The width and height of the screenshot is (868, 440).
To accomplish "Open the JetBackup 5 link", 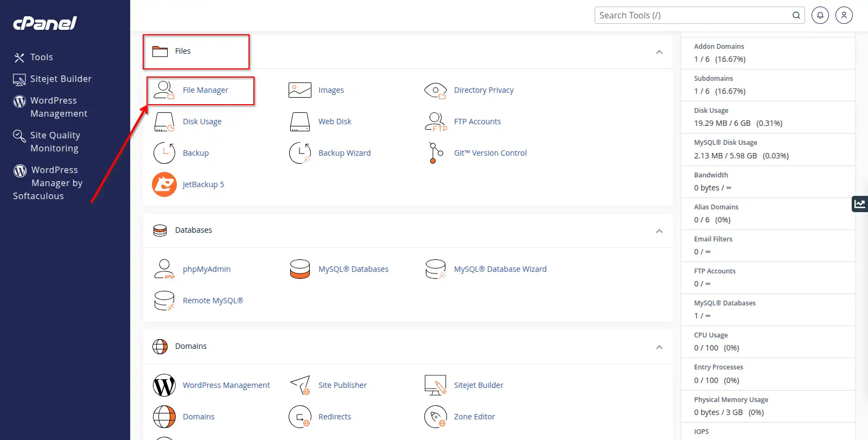I will coord(203,184).
